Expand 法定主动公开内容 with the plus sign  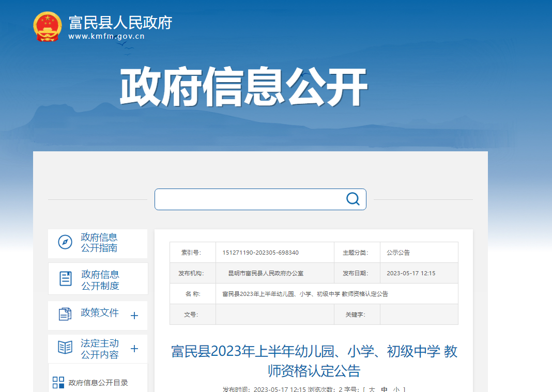[134, 349]
